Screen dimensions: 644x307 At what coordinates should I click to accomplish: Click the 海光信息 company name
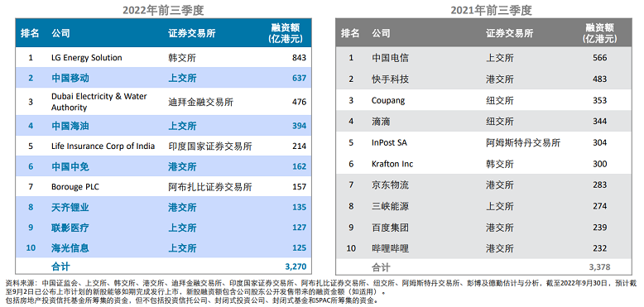pyautogui.click(x=70, y=247)
